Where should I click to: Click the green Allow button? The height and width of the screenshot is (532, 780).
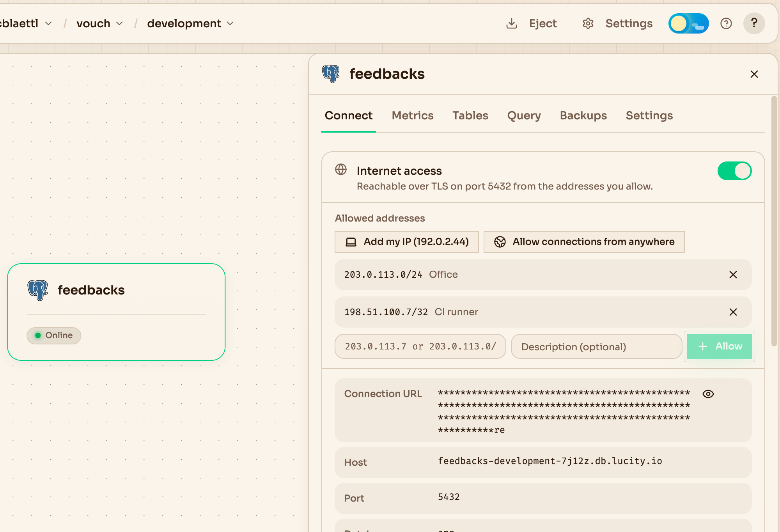719,346
